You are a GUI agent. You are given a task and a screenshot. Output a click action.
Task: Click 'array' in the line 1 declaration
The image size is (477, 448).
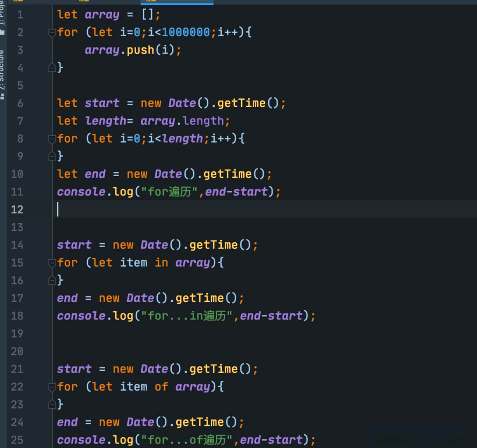pyautogui.click(x=102, y=15)
